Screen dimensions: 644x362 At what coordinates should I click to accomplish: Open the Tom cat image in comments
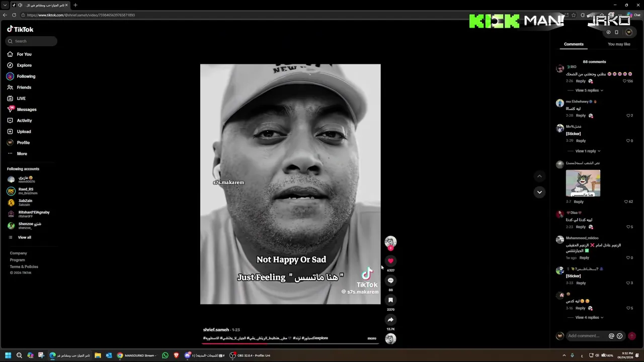tap(583, 183)
